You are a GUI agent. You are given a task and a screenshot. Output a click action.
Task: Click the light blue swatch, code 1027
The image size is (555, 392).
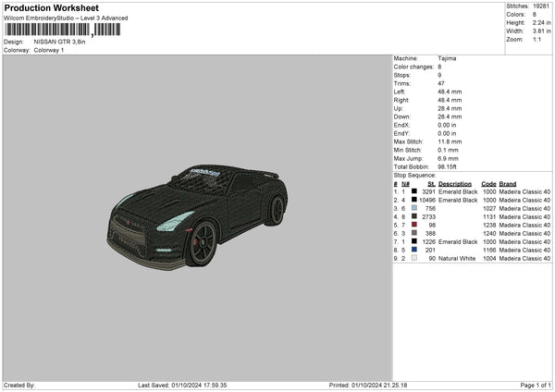(413, 208)
